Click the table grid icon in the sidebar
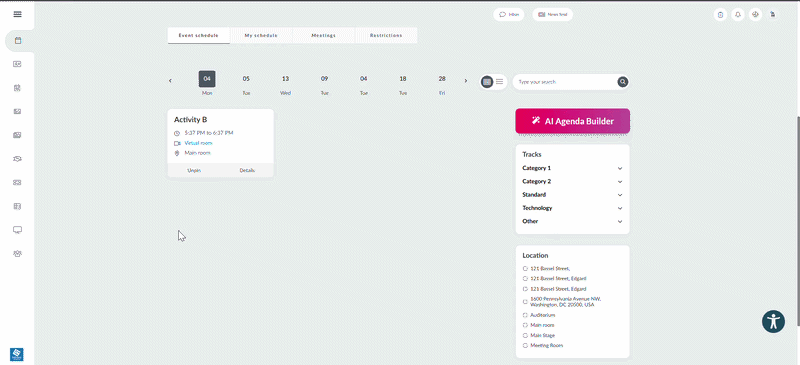 [17, 206]
